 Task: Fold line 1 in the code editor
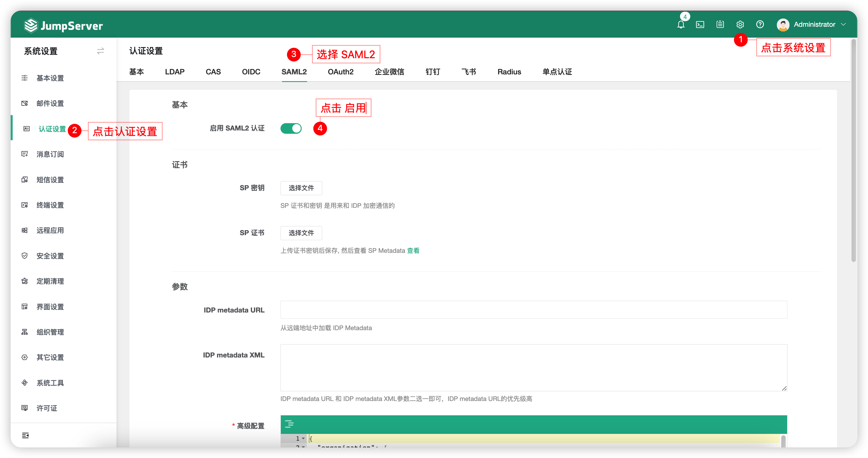click(303, 439)
